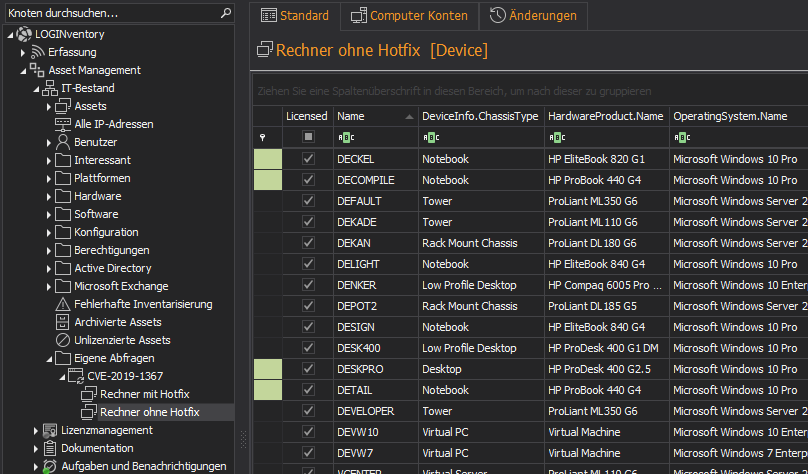Click the Archivierte Assets archive icon
Image resolution: width=808 pixels, height=474 pixels.
tap(62, 323)
